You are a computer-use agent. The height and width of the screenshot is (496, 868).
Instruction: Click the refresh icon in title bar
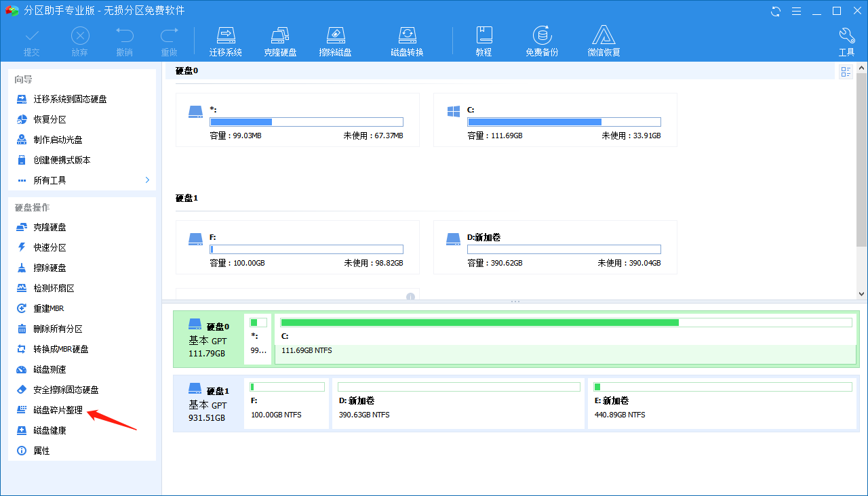tap(776, 11)
